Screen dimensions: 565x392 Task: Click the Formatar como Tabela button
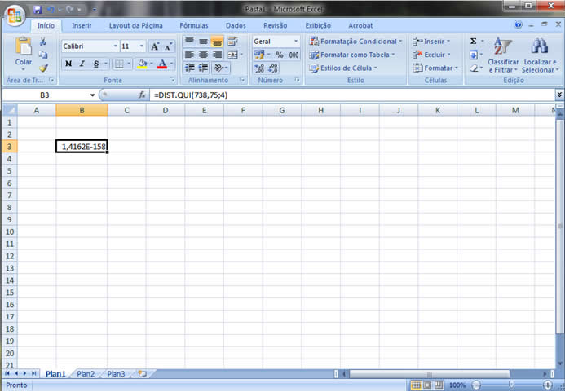[351, 55]
